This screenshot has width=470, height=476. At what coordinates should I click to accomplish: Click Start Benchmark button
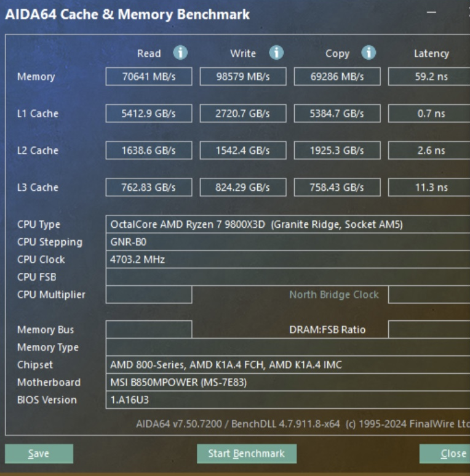click(247, 454)
